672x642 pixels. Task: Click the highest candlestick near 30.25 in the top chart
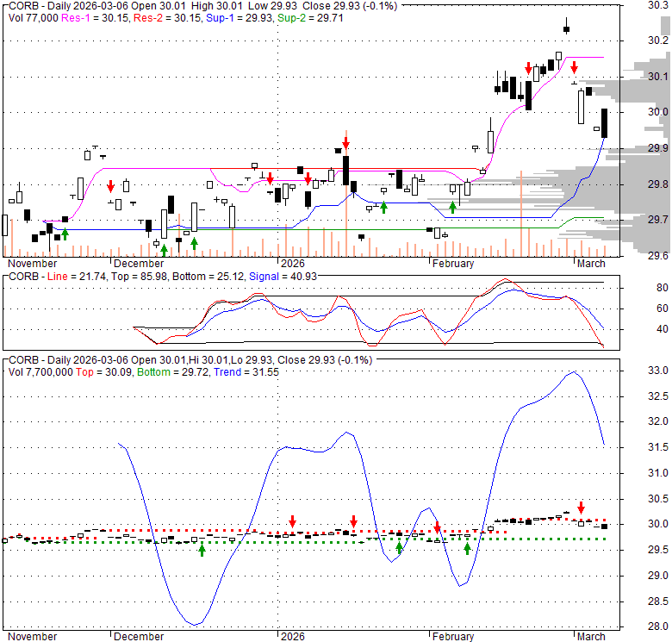[x=566, y=28]
